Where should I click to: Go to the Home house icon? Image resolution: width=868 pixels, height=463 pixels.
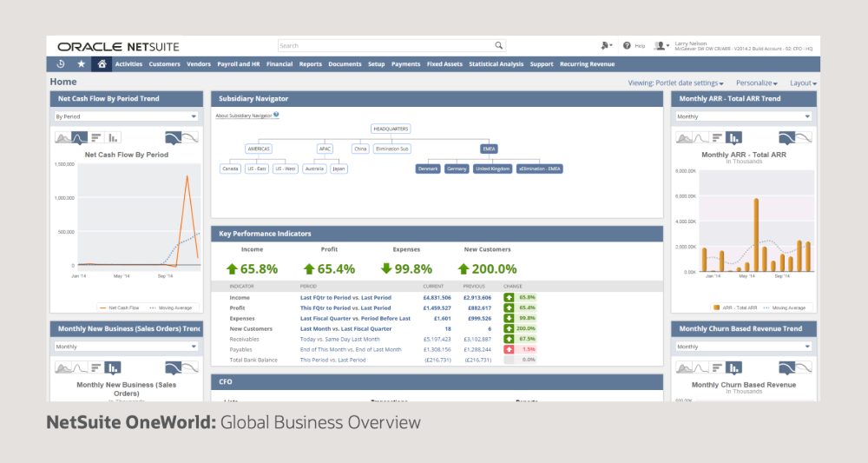click(x=102, y=64)
